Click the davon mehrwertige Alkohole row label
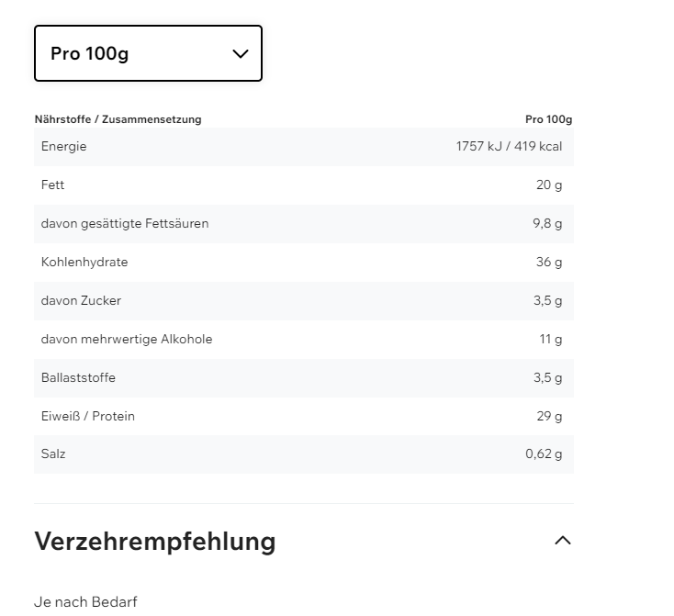The height and width of the screenshot is (616, 674). pyautogui.click(x=127, y=339)
